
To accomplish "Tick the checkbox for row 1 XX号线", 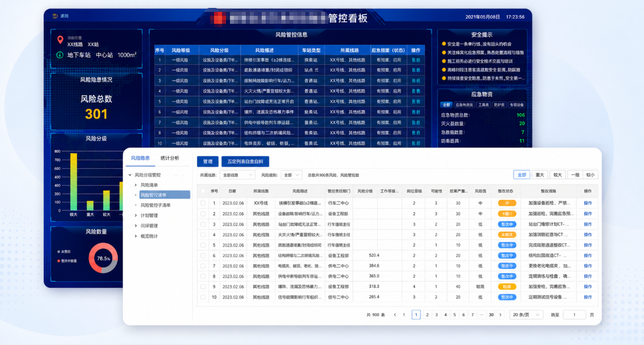I will 203,203.
